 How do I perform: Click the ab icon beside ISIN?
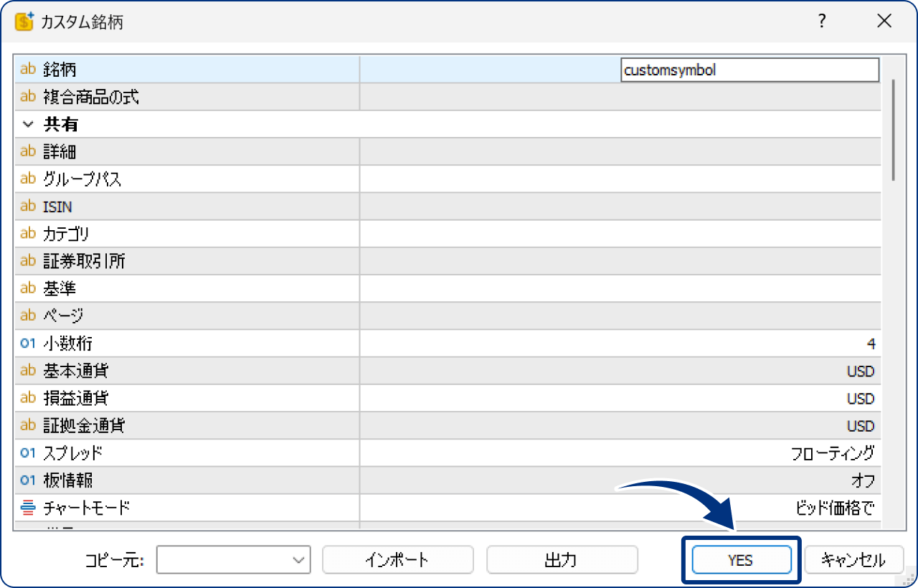pos(28,207)
